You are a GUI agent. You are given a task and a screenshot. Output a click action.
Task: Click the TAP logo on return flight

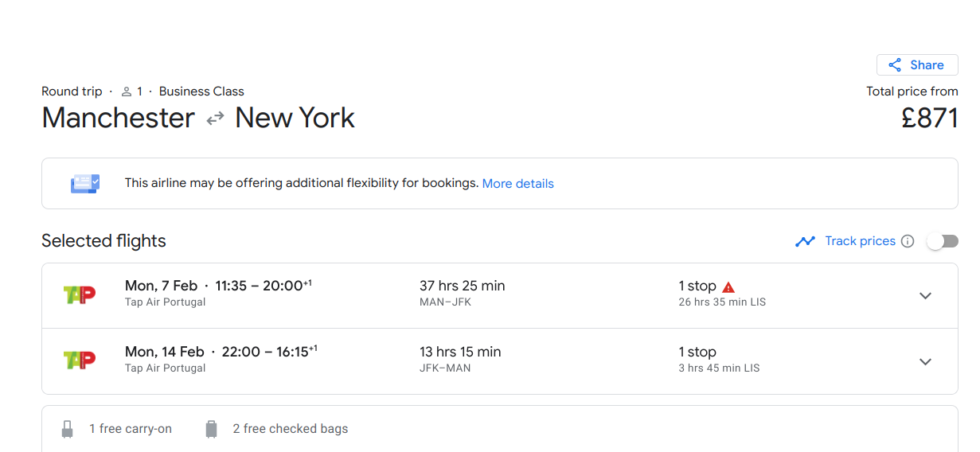(x=80, y=360)
